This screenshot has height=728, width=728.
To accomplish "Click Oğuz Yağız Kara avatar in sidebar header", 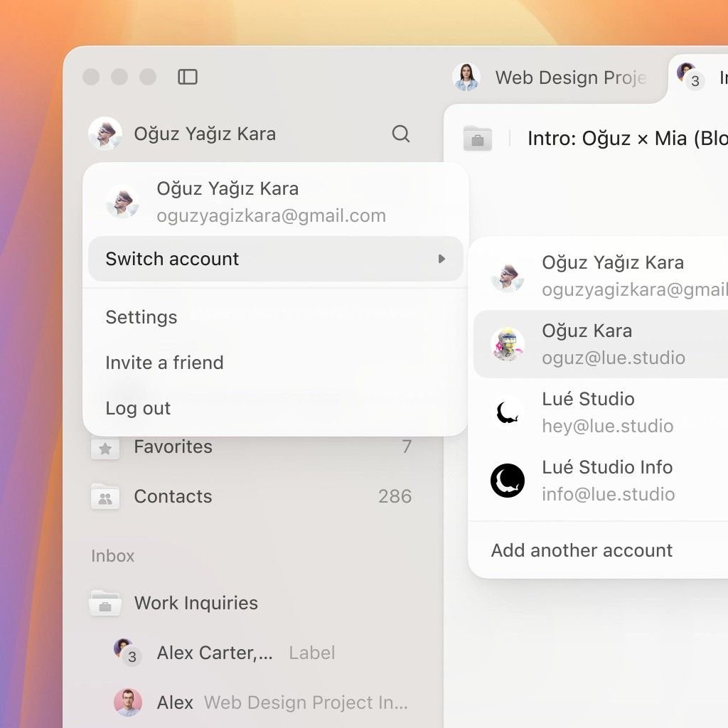I will [x=105, y=134].
